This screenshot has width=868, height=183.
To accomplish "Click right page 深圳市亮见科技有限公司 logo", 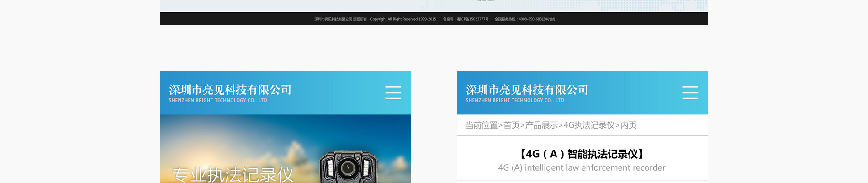I will (x=527, y=90).
